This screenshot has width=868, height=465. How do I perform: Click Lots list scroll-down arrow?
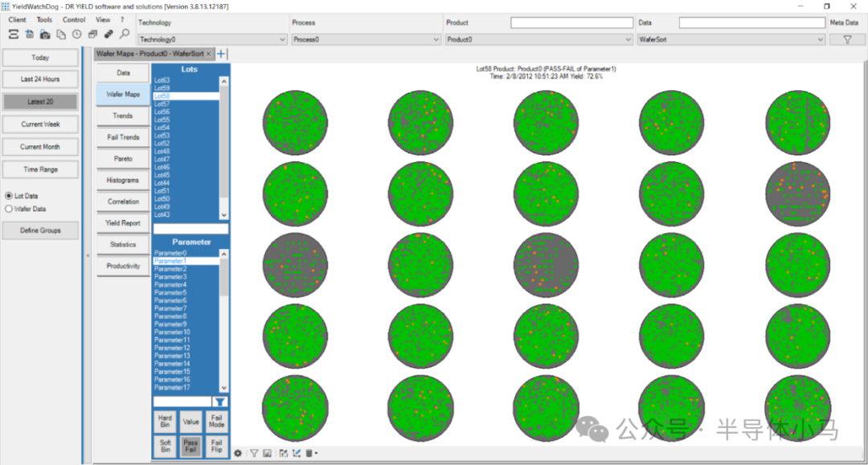point(223,214)
